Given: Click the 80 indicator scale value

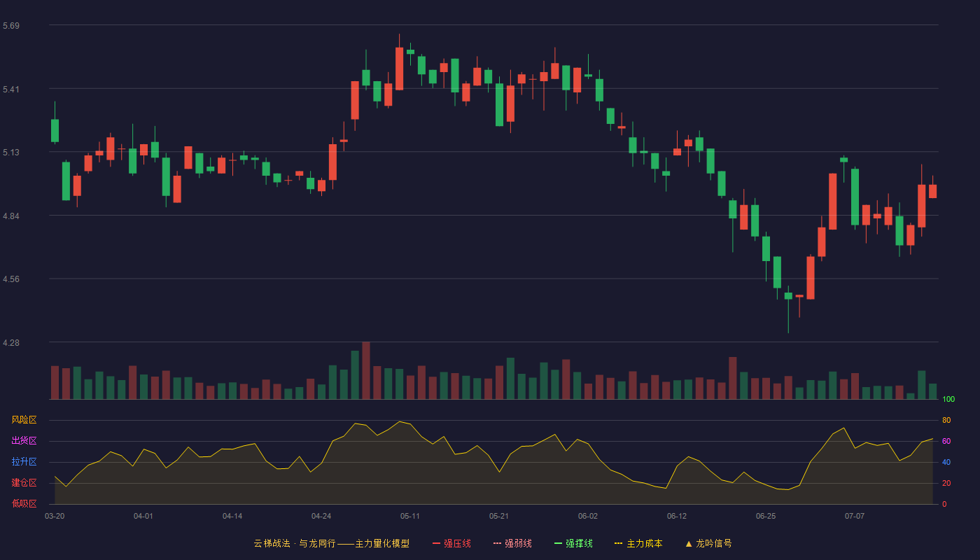Looking at the screenshot, I should tap(946, 420).
